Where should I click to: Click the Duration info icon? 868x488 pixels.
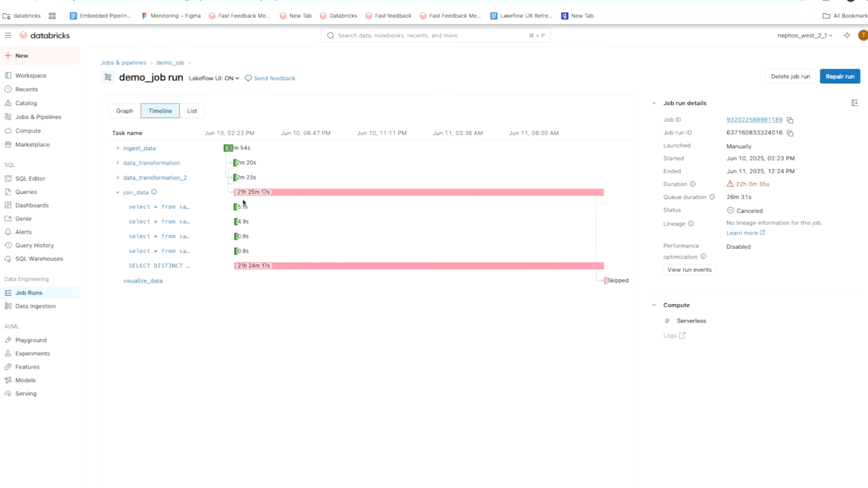(693, 184)
